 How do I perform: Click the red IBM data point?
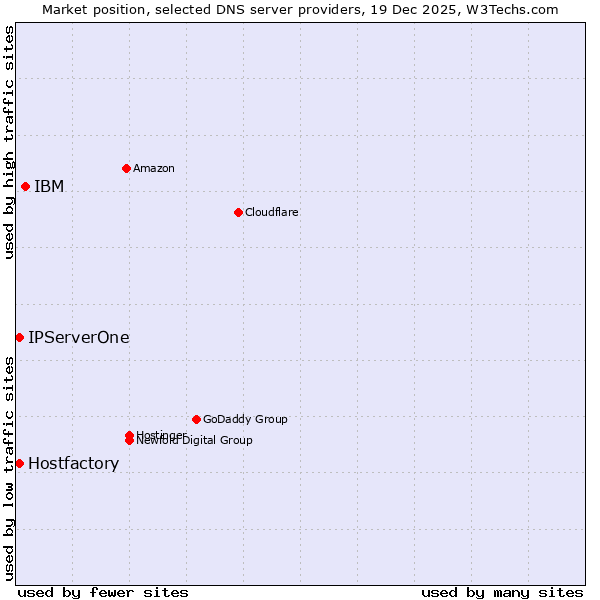coord(25,186)
